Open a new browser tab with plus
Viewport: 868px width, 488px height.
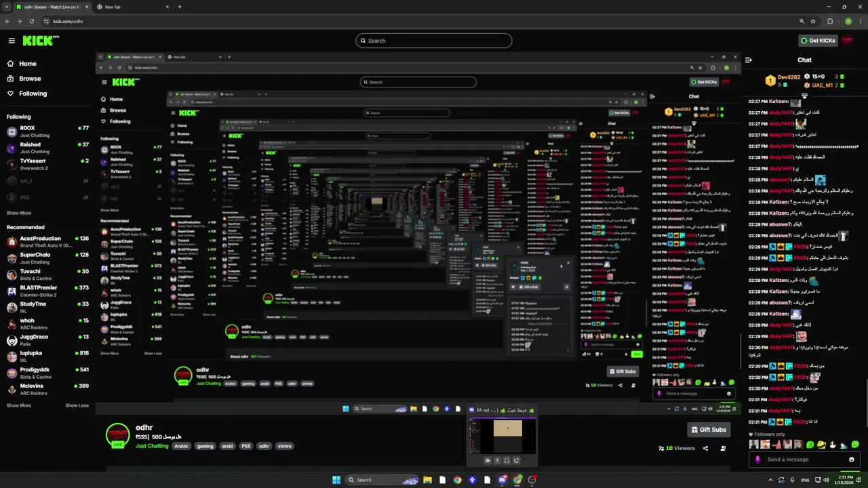click(x=179, y=7)
